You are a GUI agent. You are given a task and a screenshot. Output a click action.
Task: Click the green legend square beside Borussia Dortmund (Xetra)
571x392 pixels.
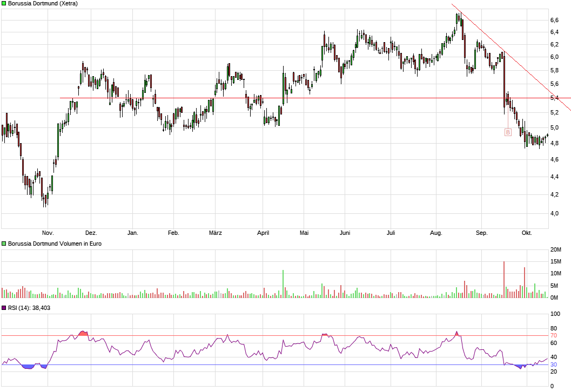click(x=4, y=4)
